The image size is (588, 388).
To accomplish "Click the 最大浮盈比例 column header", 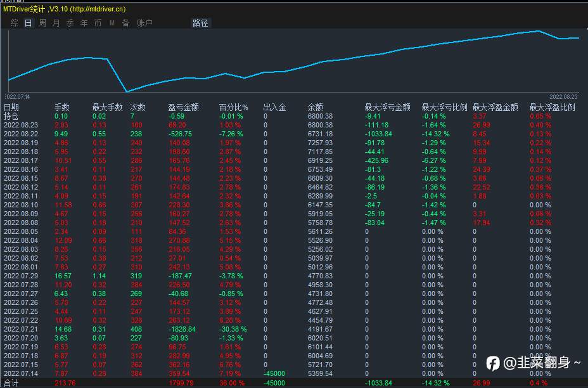I will 552,107.
